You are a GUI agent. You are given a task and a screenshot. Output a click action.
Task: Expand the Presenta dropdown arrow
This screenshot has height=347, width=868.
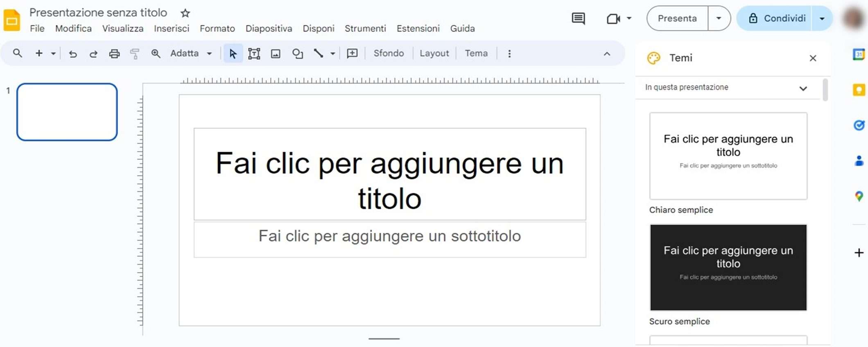[719, 18]
